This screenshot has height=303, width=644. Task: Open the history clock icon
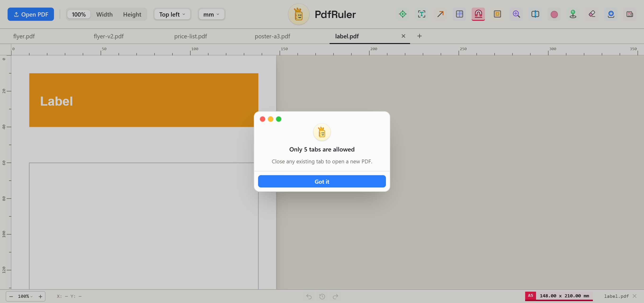tap(322, 297)
